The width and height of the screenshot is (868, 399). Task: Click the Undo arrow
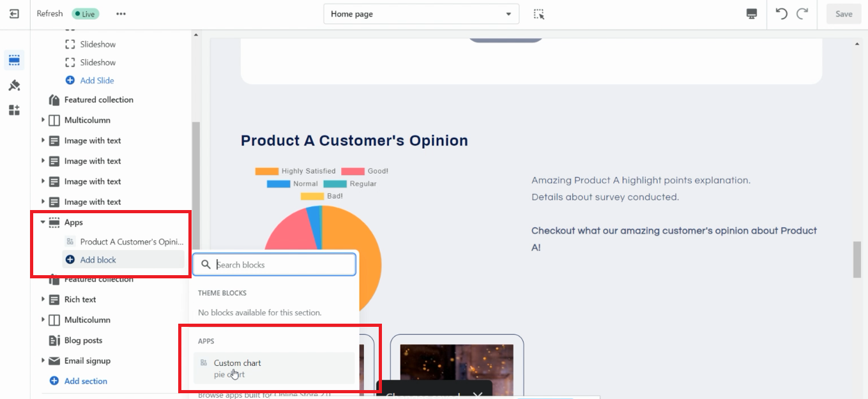coord(781,14)
